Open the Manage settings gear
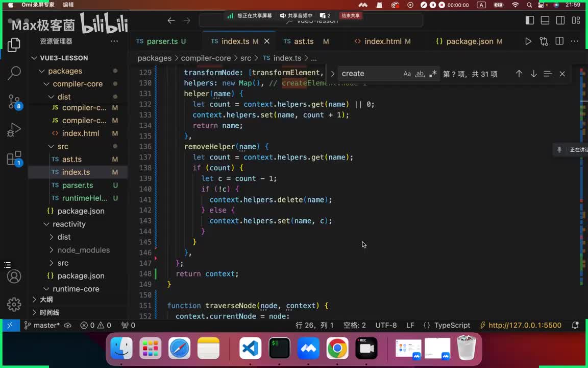 [x=14, y=305]
